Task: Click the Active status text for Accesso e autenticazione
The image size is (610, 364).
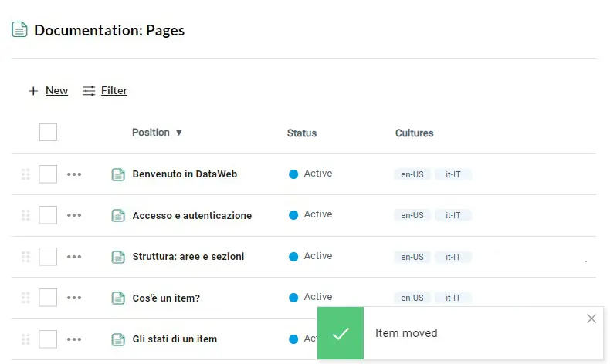Action: (x=318, y=214)
